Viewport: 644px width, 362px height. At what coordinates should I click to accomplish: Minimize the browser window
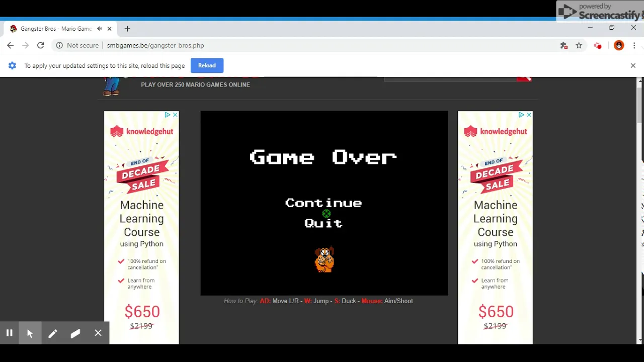pyautogui.click(x=590, y=28)
